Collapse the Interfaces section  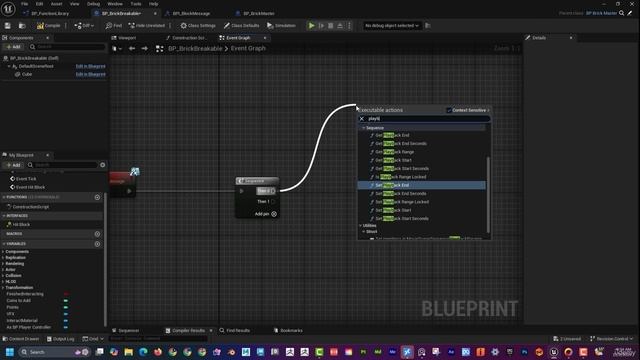pos(4,216)
